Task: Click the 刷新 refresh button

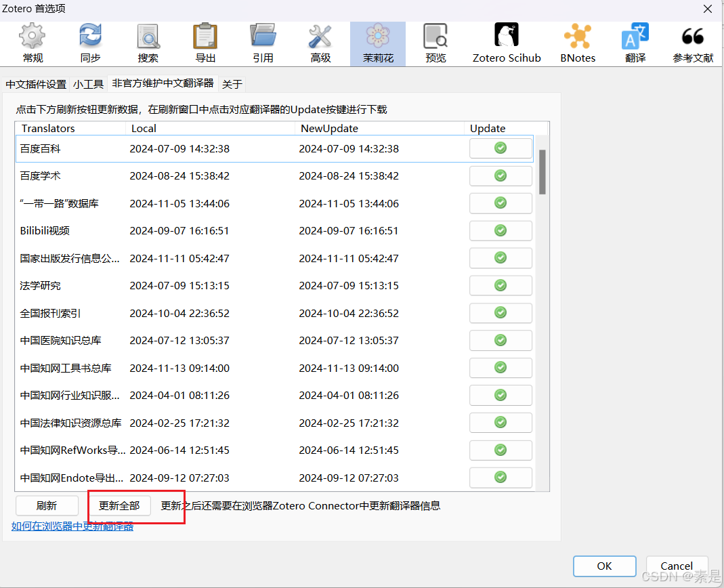Action: 47,506
